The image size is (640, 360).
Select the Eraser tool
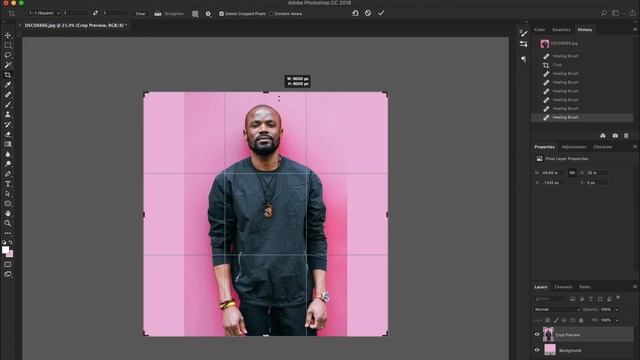8,134
